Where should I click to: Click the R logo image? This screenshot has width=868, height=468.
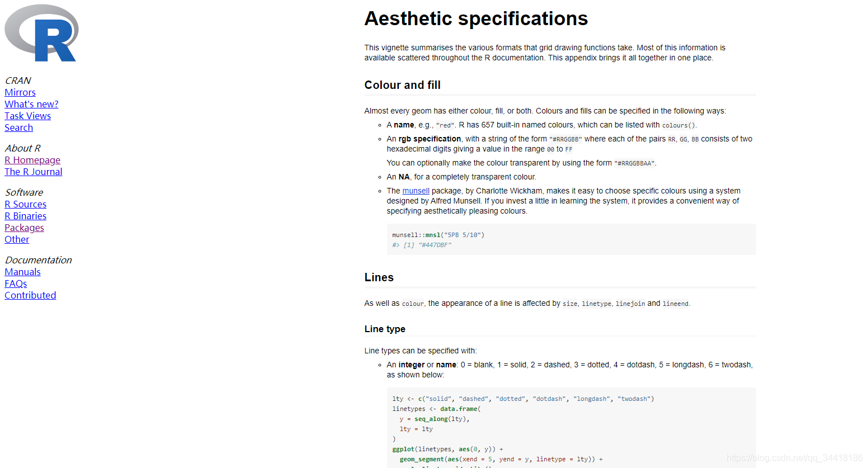pyautogui.click(x=41, y=33)
